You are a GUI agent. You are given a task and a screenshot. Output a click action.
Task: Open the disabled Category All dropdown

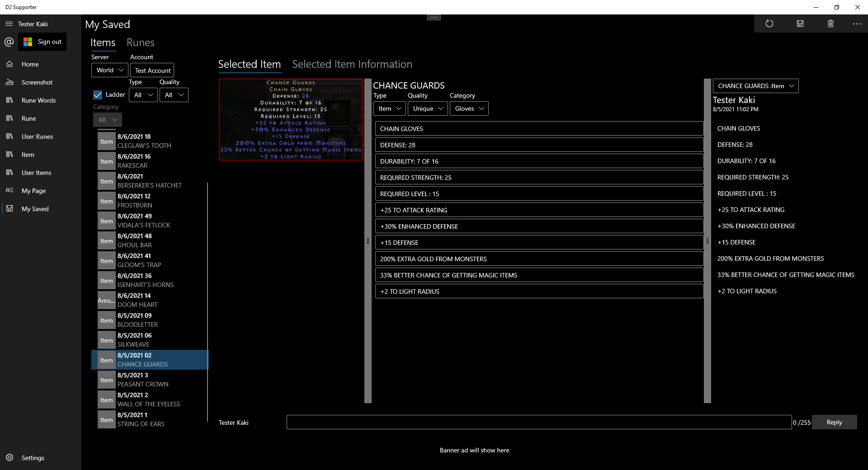point(108,120)
